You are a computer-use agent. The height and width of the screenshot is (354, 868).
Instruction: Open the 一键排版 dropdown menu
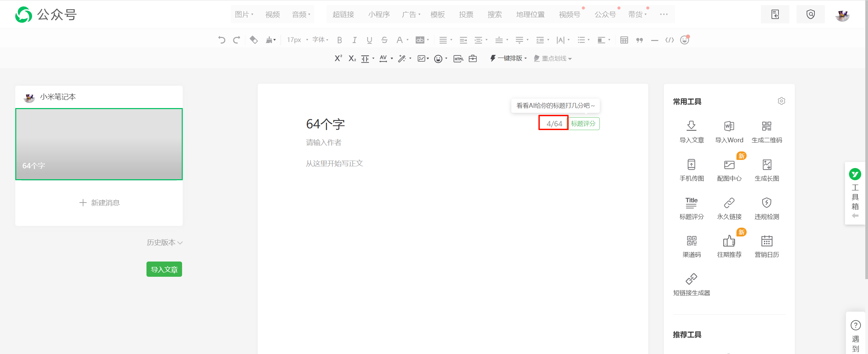(x=509, y=58)
